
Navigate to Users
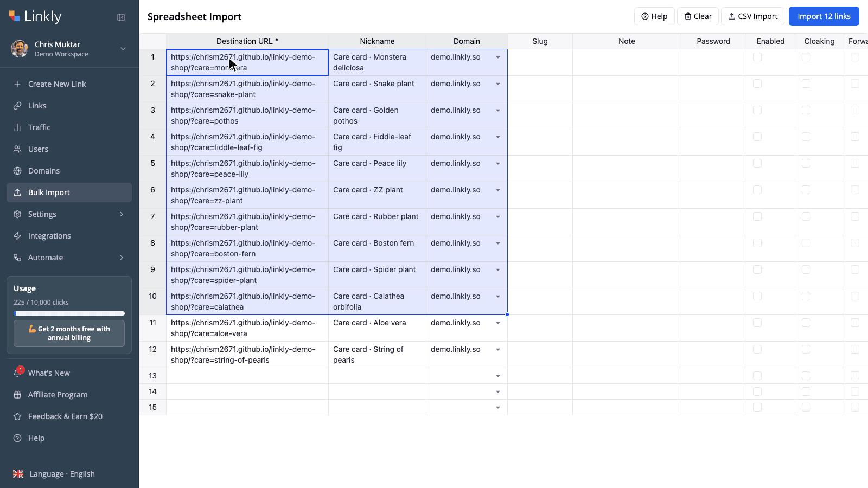pyautogui.click(x=69, y=149)
